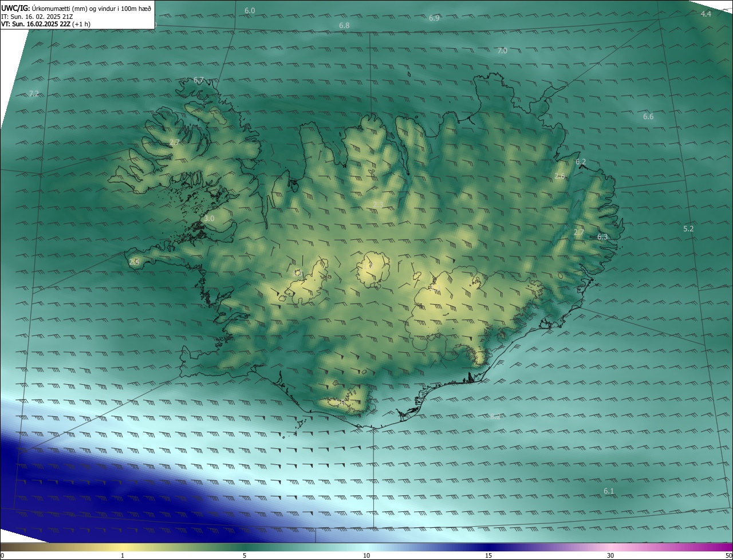Pick the dark navy legend color near 15
This screenshot has width=733, height=560.
[x=488, y=547]
